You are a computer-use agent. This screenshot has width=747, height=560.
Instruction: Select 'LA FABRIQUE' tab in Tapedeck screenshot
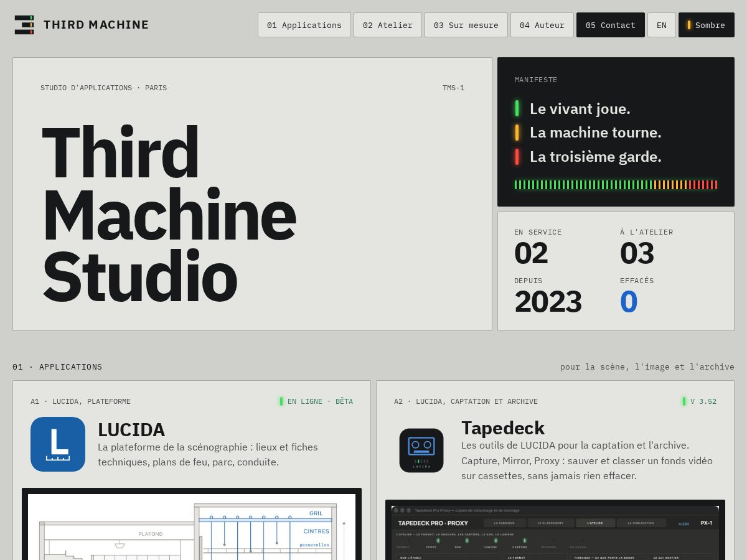[505, 523]
